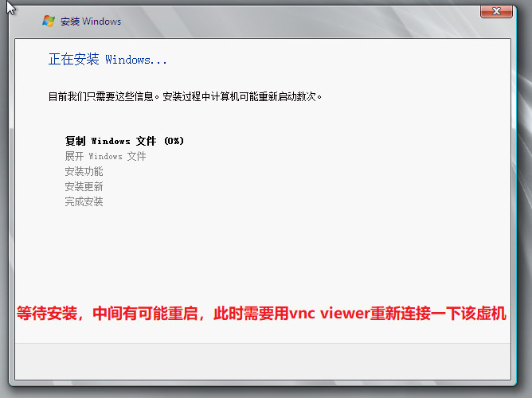Close the 安装 Windows setup window
This screenshot has width=532, height=398.
point(496,11)
